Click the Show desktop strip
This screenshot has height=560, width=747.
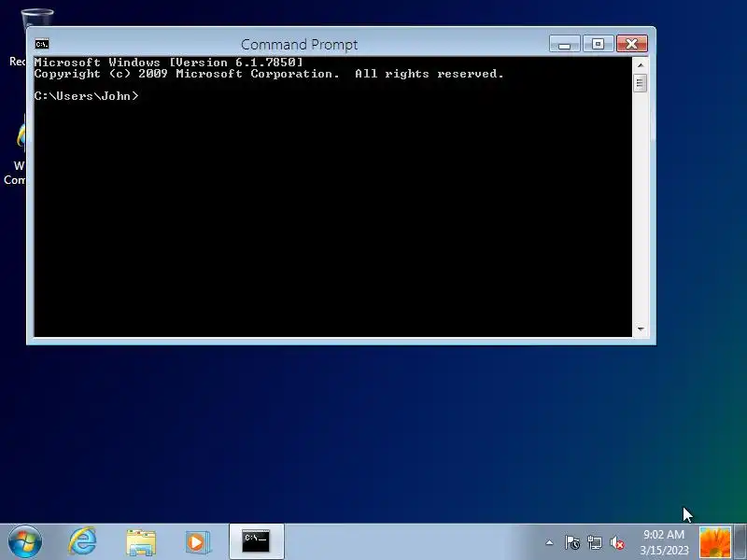coord(740,542)
